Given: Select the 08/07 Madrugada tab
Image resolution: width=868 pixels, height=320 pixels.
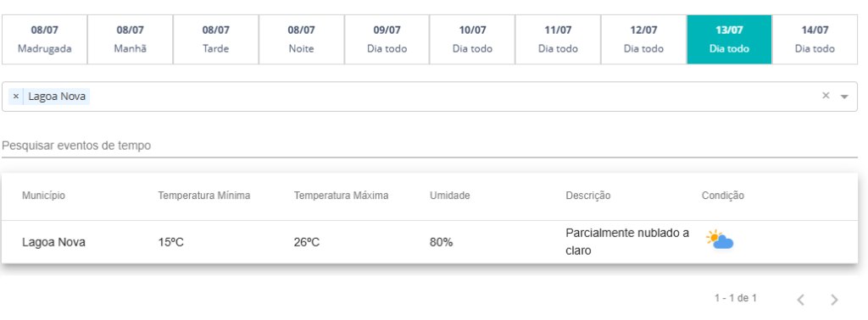Looking at the screenshot, I should point(44,39).
